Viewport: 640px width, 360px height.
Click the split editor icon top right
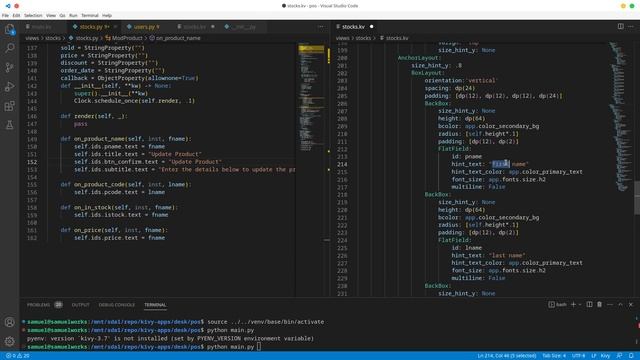coord(620,27)
